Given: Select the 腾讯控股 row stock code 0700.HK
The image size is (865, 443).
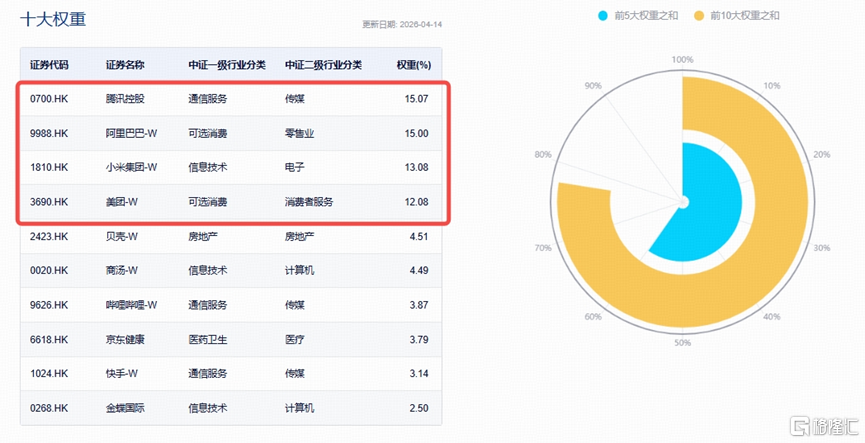Looking at the screenshot, I should click(x=49, y=99).
